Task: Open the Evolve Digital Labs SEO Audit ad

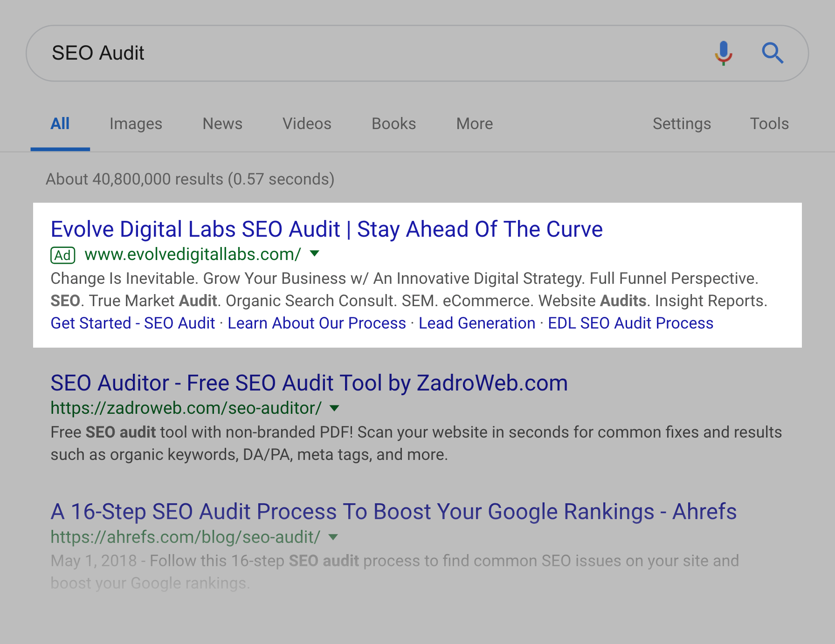Action: 326,229
